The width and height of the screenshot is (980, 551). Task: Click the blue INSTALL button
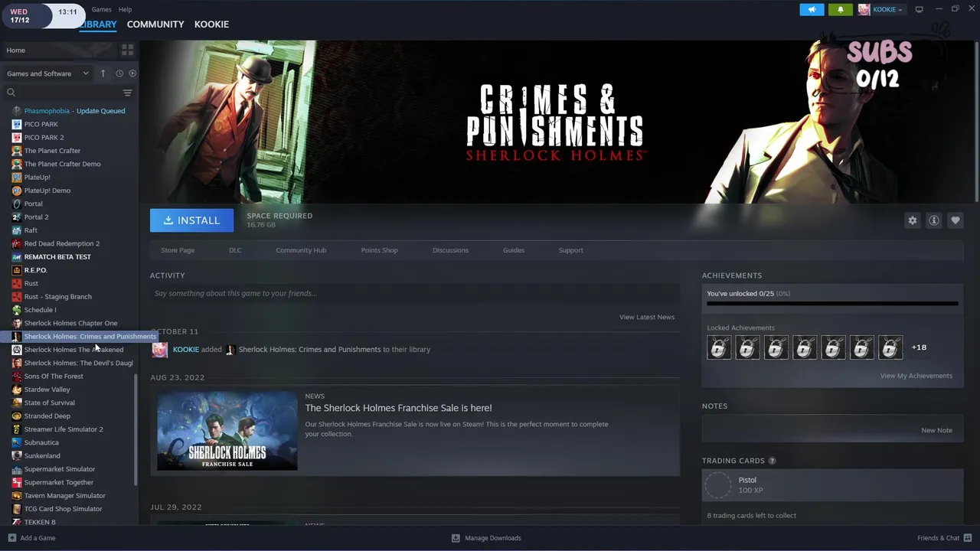191,220
